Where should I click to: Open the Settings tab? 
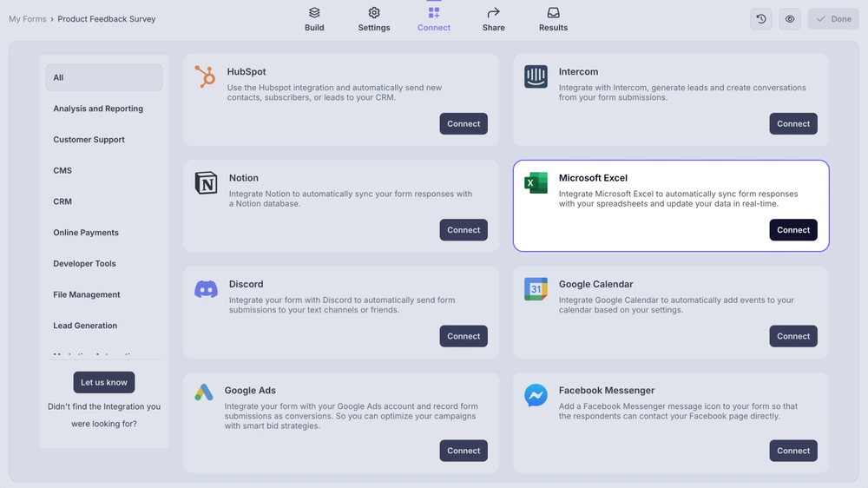(374, 19)
